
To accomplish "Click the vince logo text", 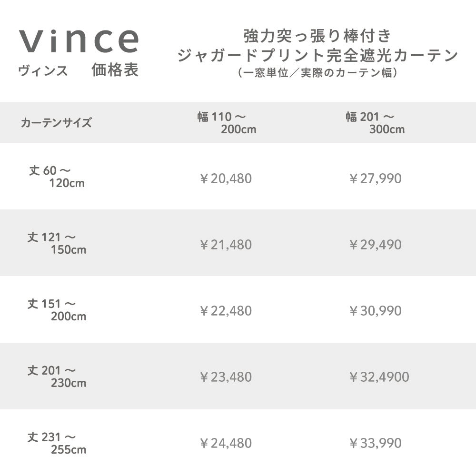I will click(79, 40).
